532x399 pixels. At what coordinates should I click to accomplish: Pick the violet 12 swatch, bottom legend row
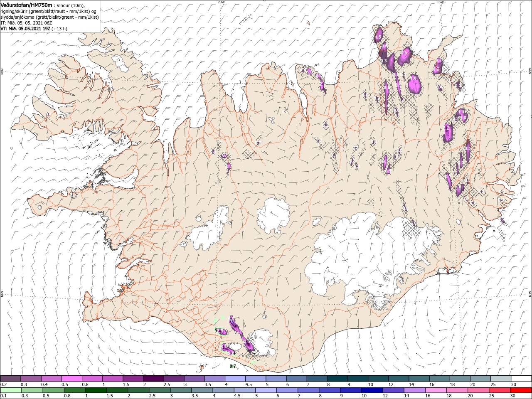pos(393,390)
